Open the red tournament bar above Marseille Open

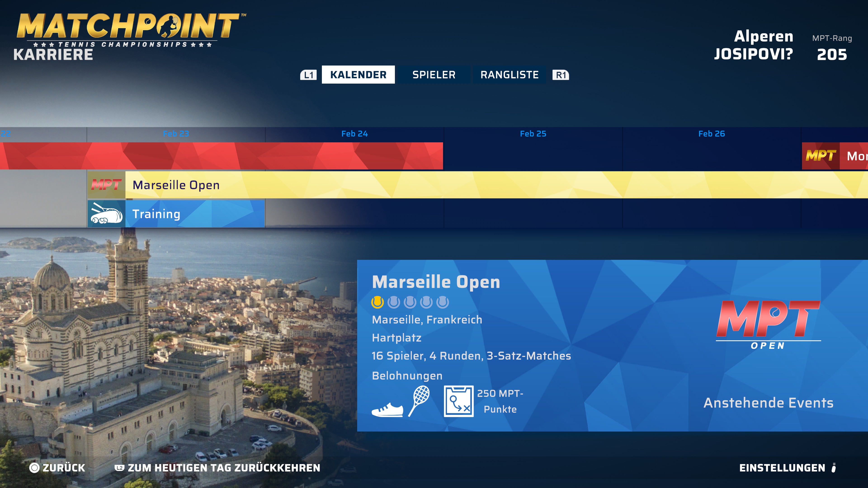(219, 156)
